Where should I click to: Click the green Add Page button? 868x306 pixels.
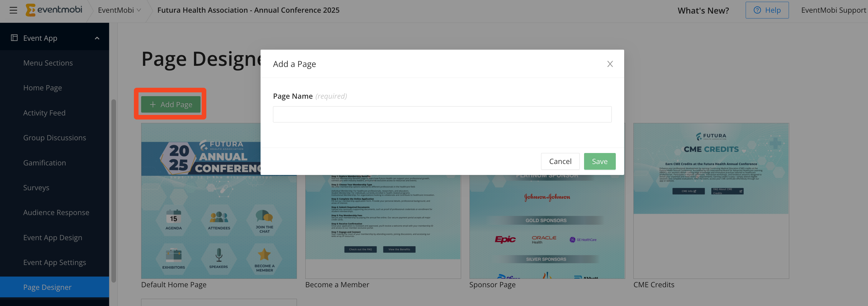tap(171, 105)
